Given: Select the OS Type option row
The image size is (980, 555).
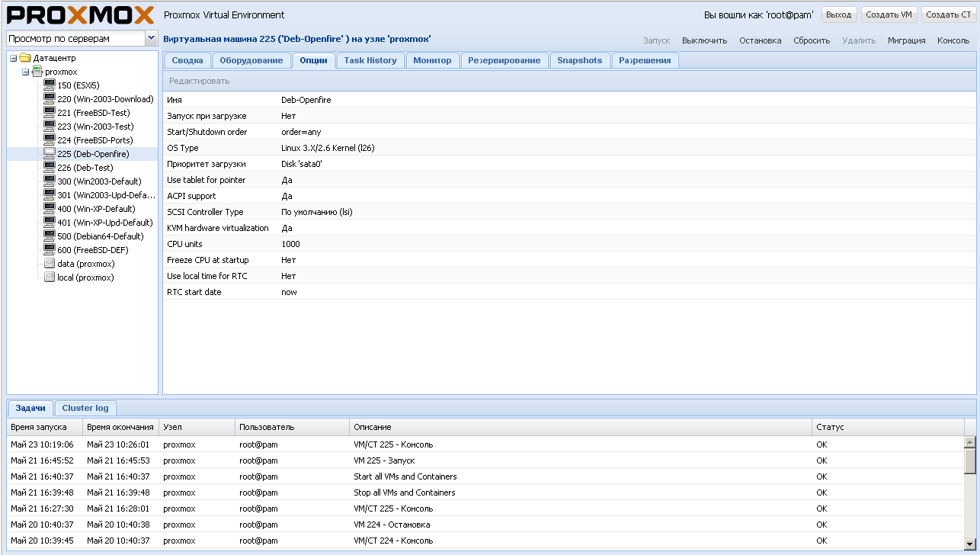Looking at the screenshot, I should point(569,148).
